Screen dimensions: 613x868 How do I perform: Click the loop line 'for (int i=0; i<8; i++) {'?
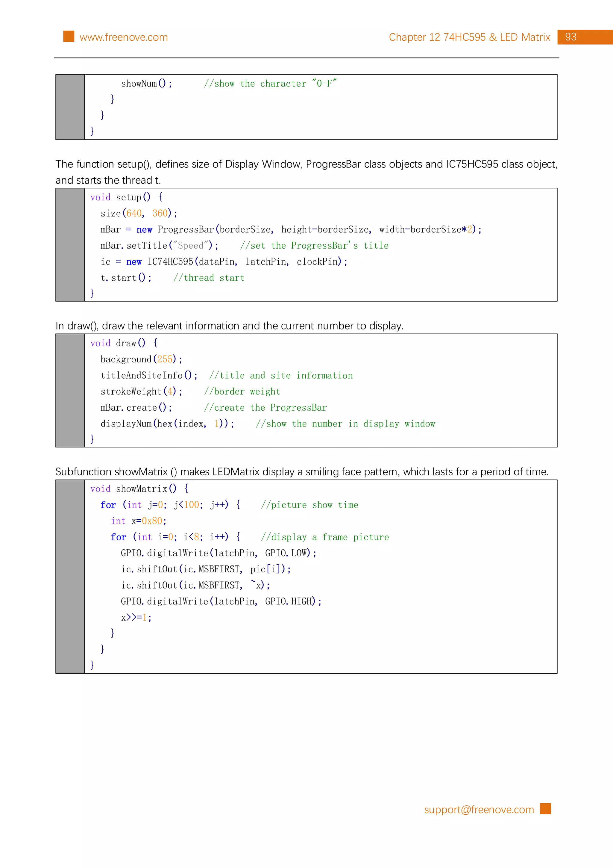point(176,537)
